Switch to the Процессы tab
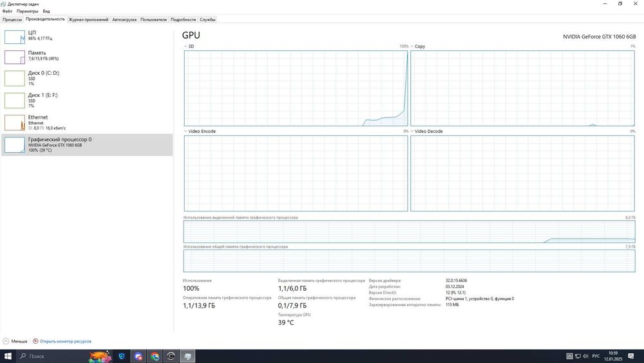The width and height of the screenshot is (644, 363). pyautogui.click(x=12, y=19)
